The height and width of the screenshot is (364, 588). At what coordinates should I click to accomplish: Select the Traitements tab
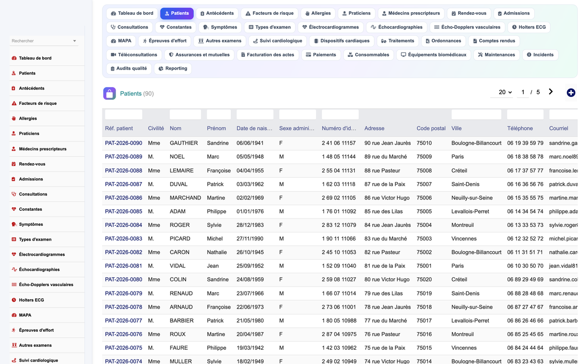[397, 41]
